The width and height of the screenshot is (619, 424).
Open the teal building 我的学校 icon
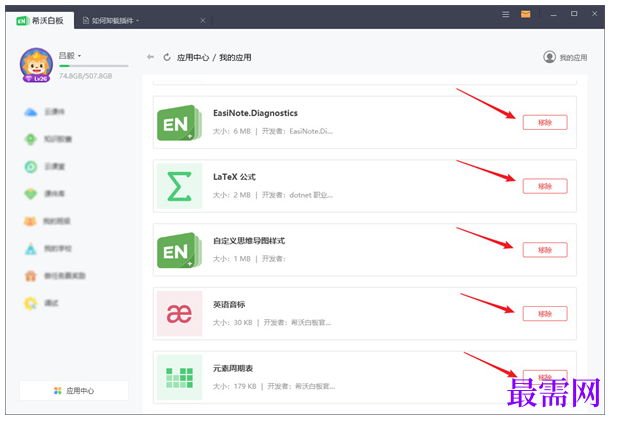(x=31, y=249)
